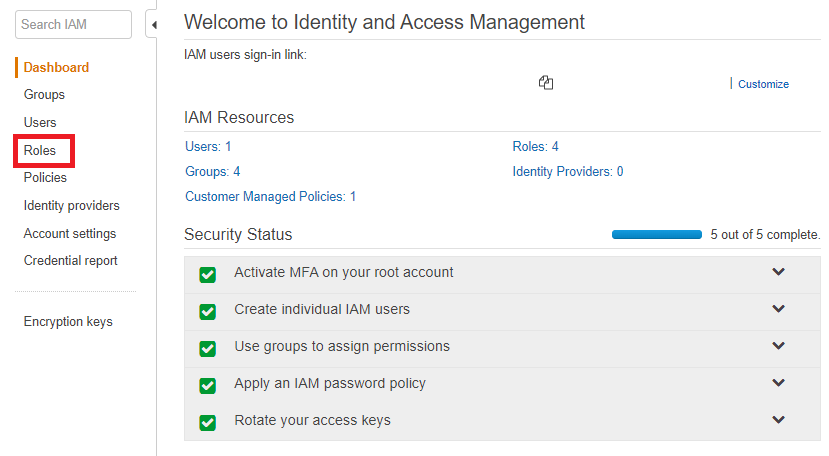Click the Customize link
Screen dimensions: 829x456
pos(763,84)
